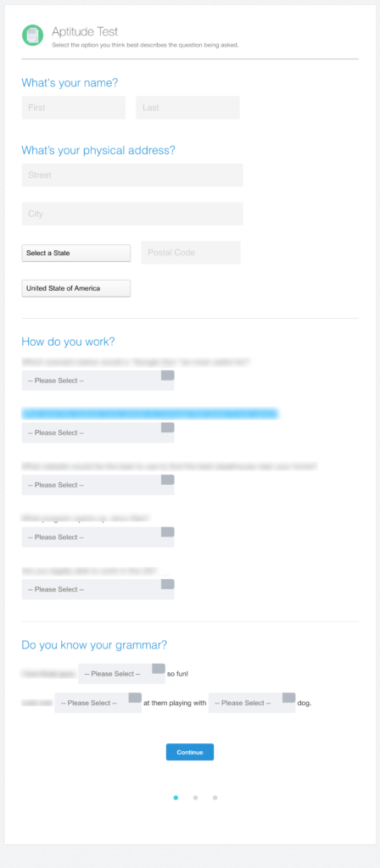Select the second page indicator dot
The image size is (380, 868).
(x=196, y=798)
